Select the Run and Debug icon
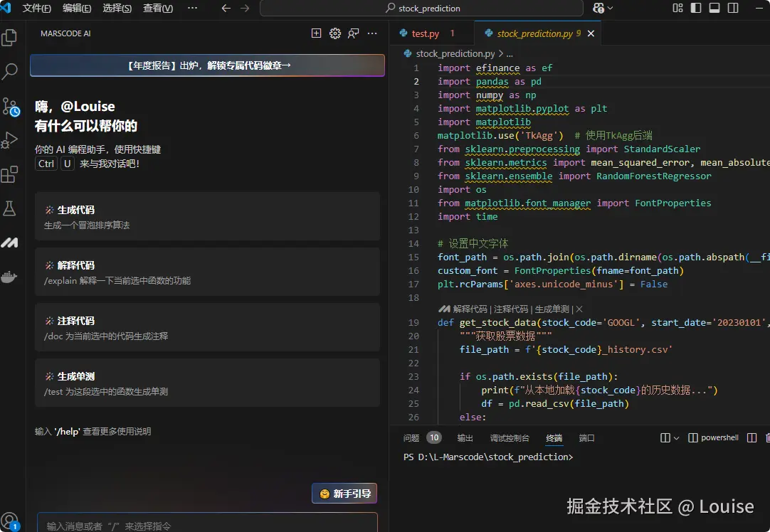Screen dimensions: 770x532 tap(11, 140)
